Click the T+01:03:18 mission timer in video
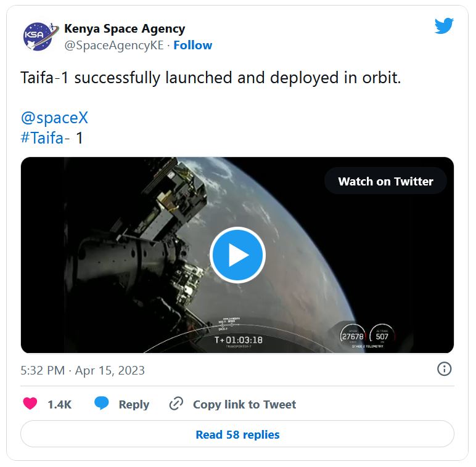 [238, 340]
